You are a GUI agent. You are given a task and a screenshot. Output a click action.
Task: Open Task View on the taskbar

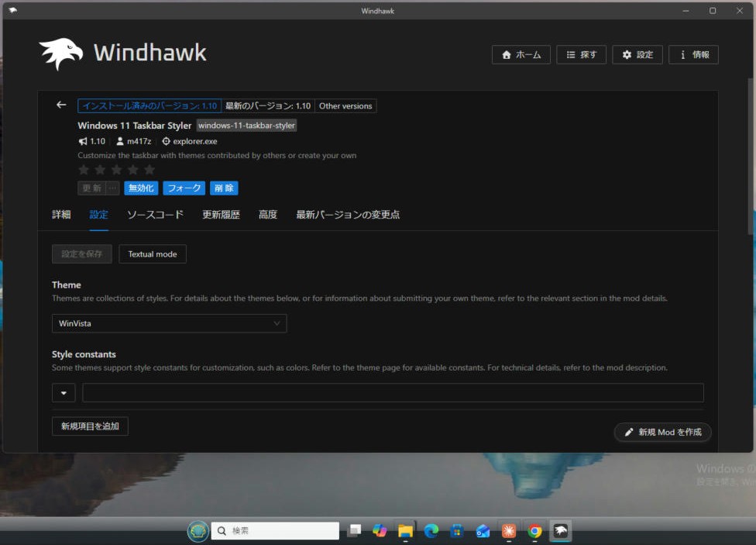(x=355, y=531)
